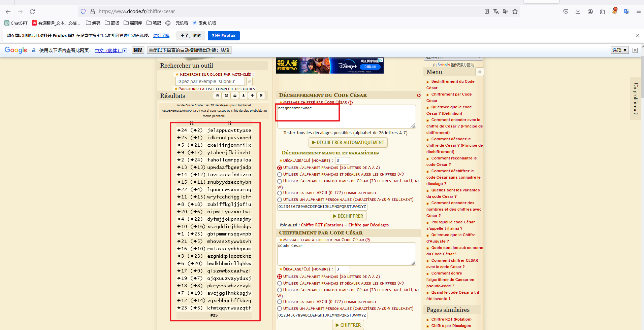The height and width of the screenshot is (330, 644).
Task: Download results via the download arrow icon
Action: tap(244, 96)
